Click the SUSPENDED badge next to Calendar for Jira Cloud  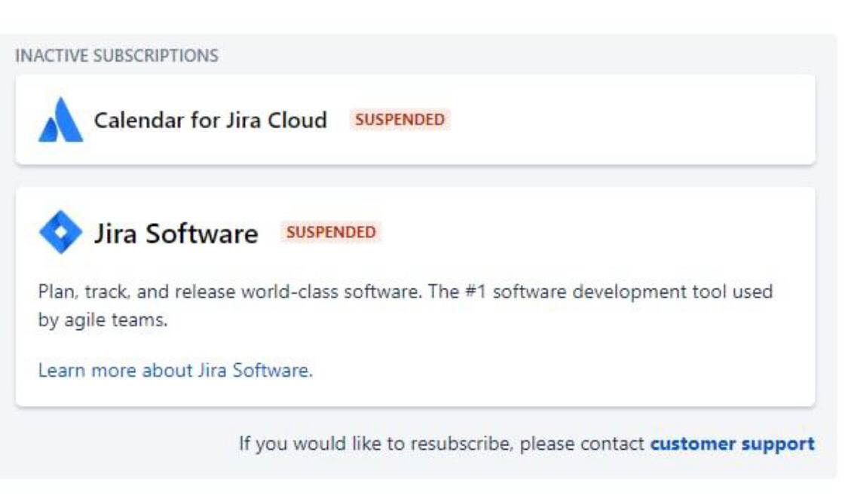point(400,120)
